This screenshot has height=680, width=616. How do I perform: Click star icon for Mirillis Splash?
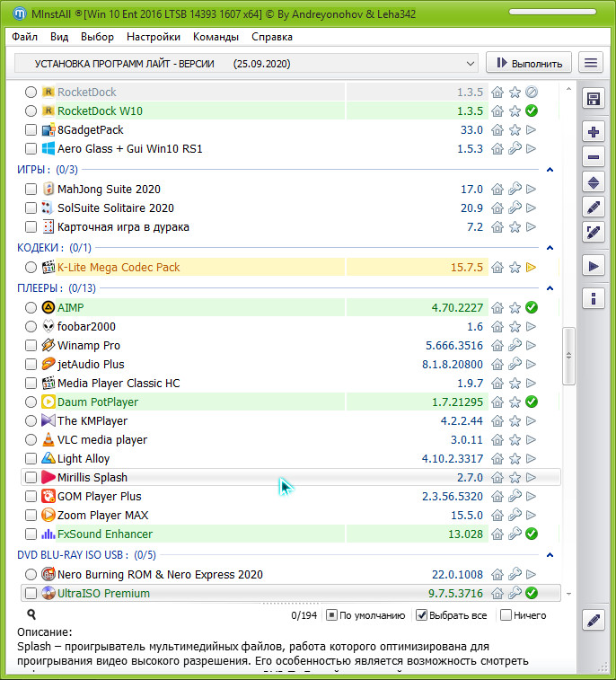click(x=515, y=478)
